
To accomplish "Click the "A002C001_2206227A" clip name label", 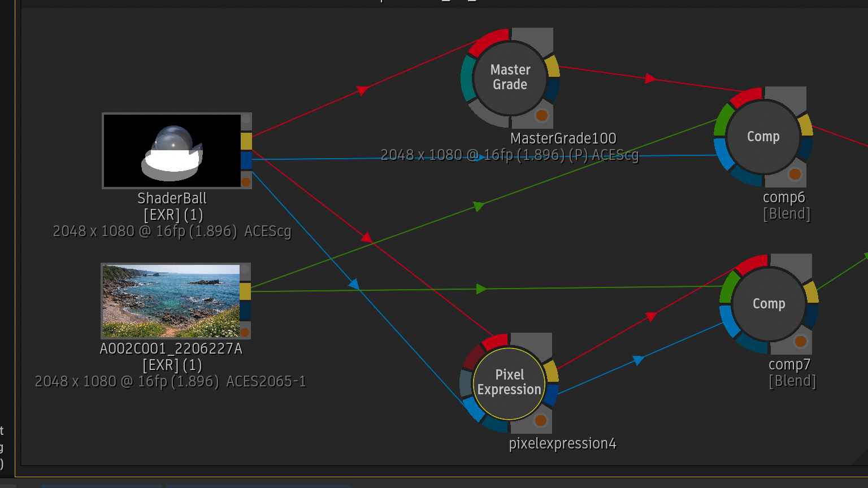I will click(x=171, y=348).
